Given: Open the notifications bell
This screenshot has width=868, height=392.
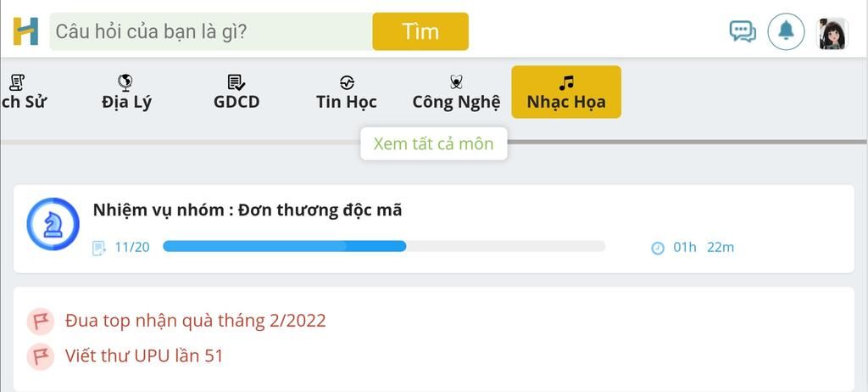Looking at the screenshot, I should click(786, 31).
